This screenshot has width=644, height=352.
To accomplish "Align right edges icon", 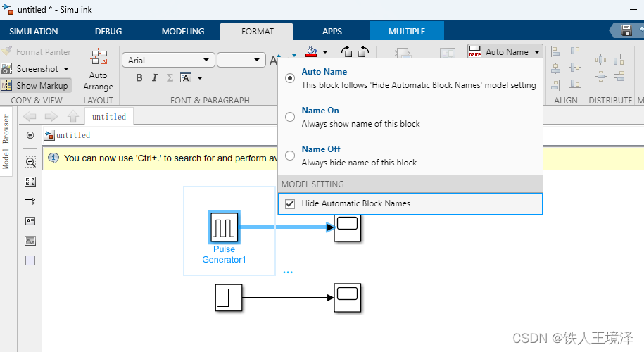I will [x=556, y=84].
